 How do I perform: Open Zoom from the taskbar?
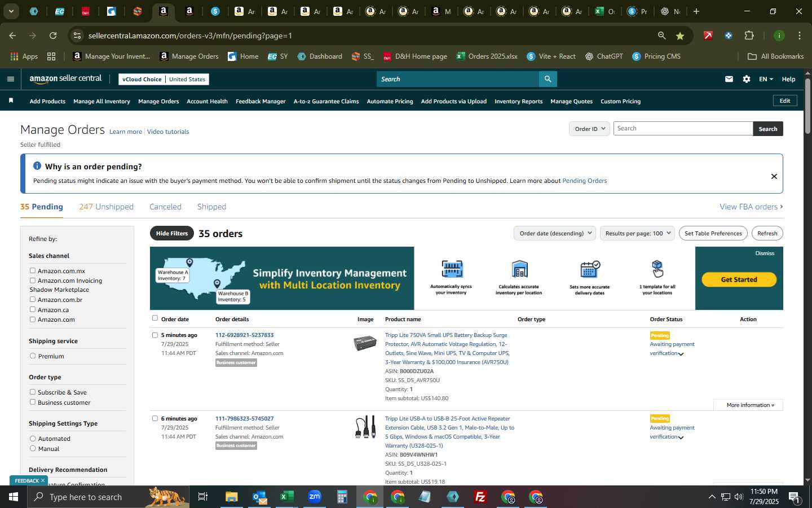(315, 497)
